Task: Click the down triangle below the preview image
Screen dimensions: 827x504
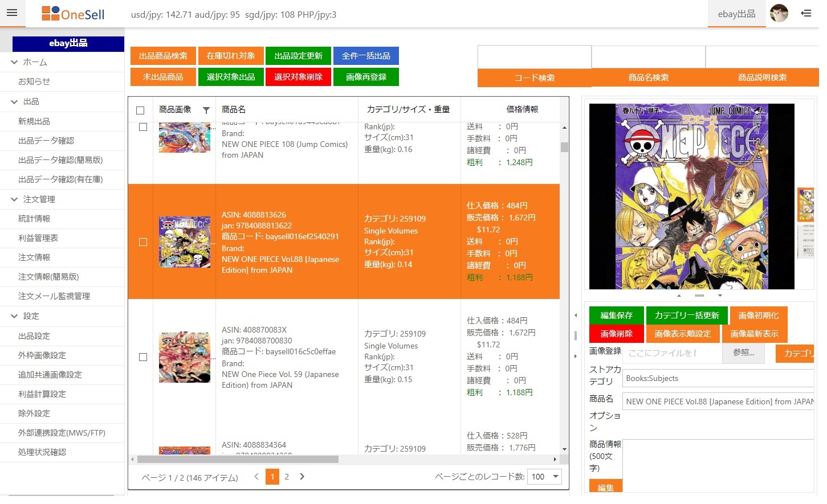Action: point(720,296)
